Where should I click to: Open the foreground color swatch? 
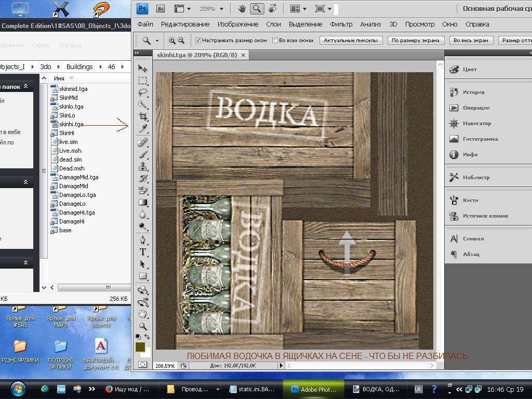coord(140,347)
